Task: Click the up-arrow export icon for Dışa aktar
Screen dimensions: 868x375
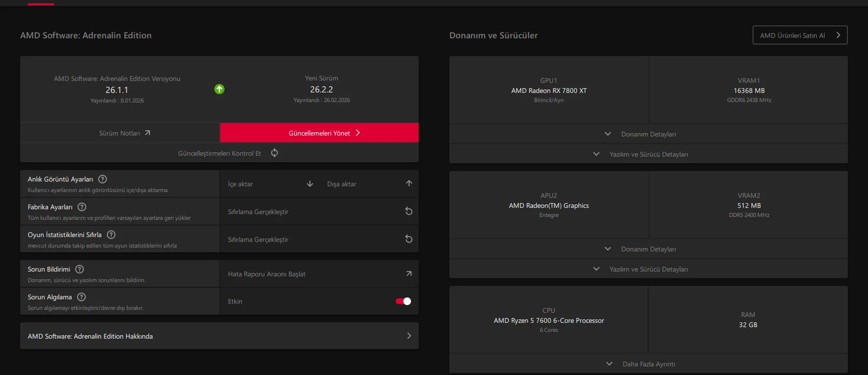Action: [x=409, y=183]
